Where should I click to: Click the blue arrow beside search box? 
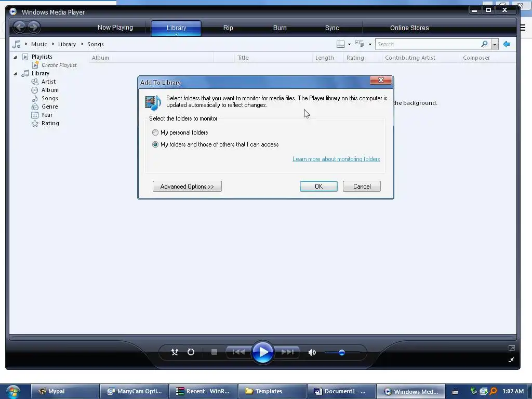pyautogui.click(x=507, y=44)
